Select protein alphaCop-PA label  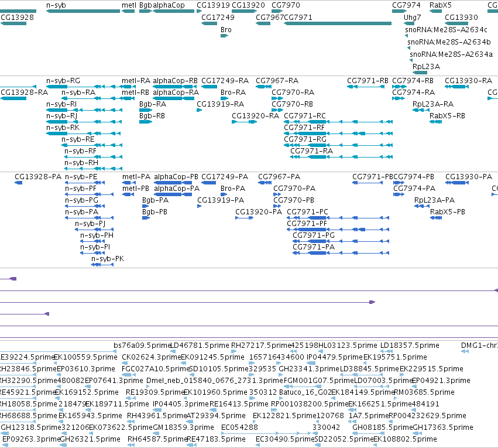click(x=177, y=189)
